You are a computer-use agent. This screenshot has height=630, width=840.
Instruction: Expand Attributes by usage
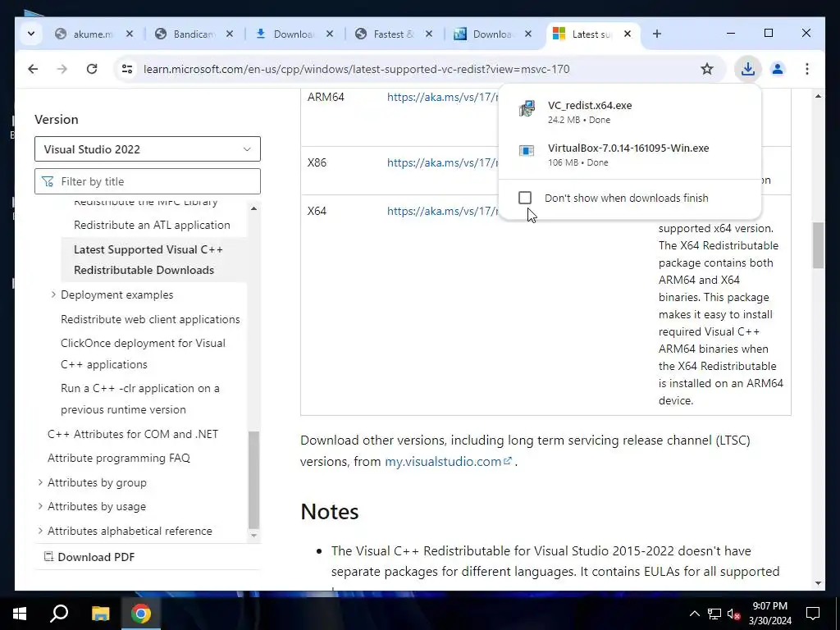click(x=40, y=506)
